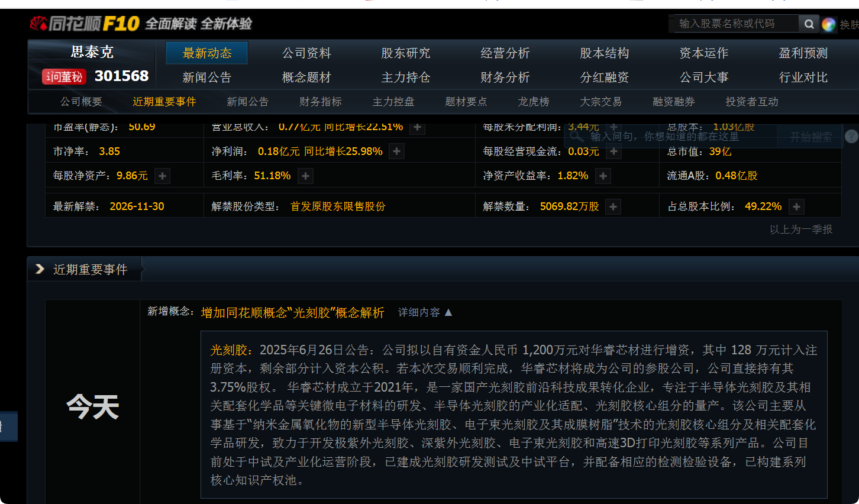The image size is (859, 504).
Task: Select 主力控盘 sub-tab
Action: (393, 102)
